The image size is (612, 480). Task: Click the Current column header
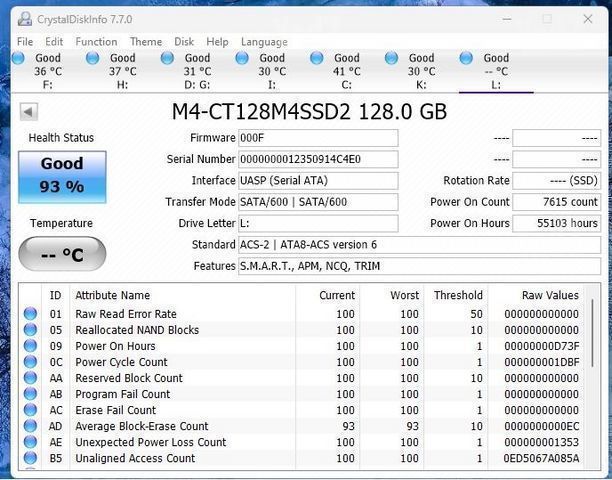click(x=337, y=295)
